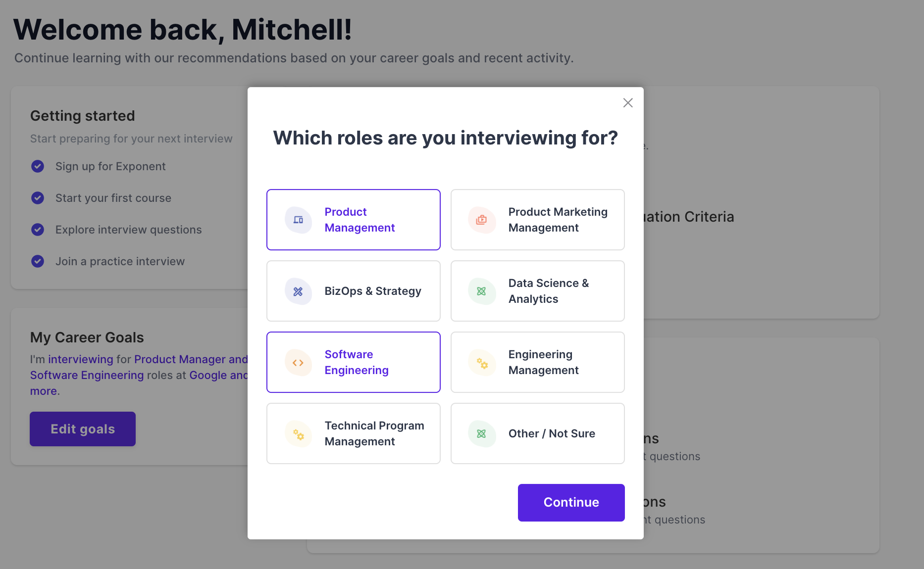Click the BizOps & Strategy tools icon
This screenshot has height=569, width=924.
[298, 291]
